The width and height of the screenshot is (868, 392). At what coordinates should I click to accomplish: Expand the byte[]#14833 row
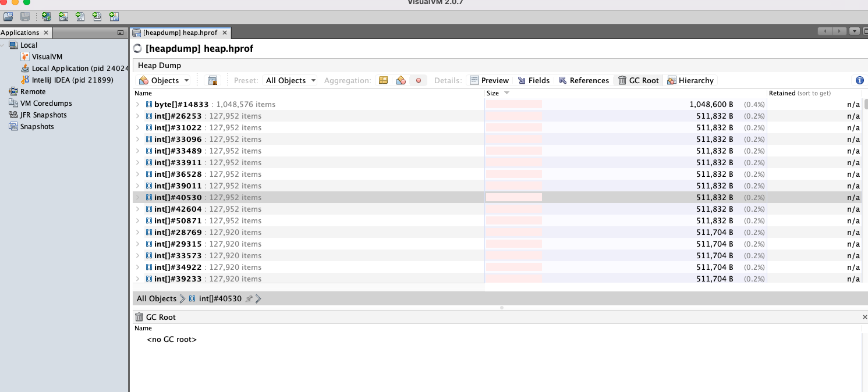pos(138,104)
